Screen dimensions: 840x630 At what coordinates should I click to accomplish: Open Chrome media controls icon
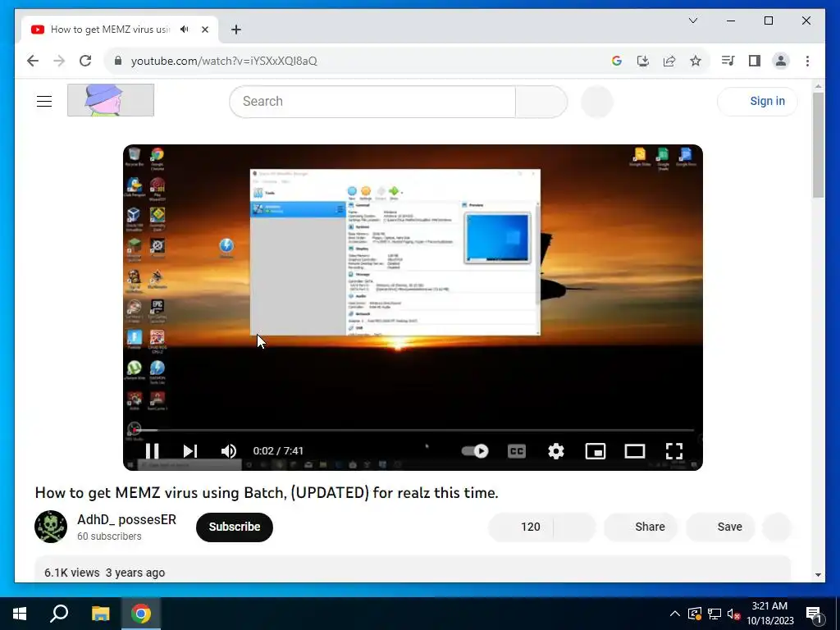pyautogui.click(x=728, y=61)
